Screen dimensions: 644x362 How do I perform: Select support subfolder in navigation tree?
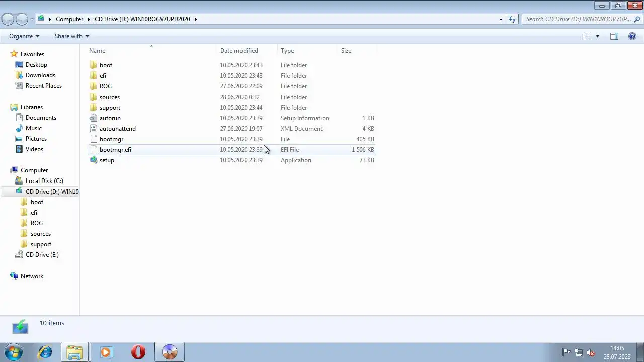[41, 244]
